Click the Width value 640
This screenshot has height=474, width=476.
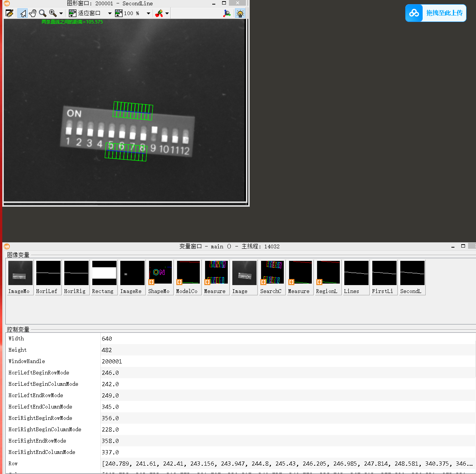(x=107, y=338)
